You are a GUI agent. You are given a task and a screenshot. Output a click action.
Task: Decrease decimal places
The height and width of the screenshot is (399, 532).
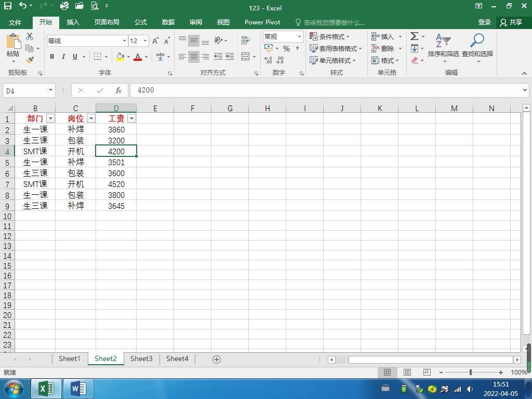[280, 60]
